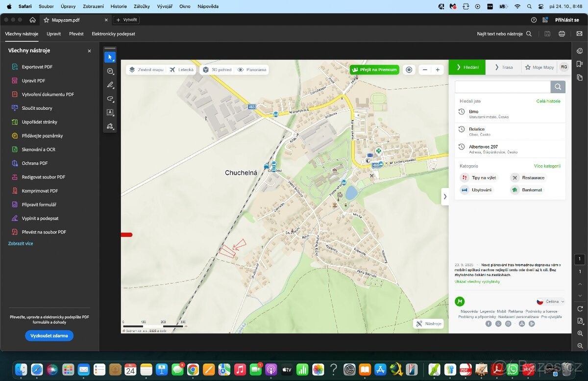The width and height of the screenshot is (588, 381).
Task: Star the Mapy.com.pdf tab
Action: 47,20
